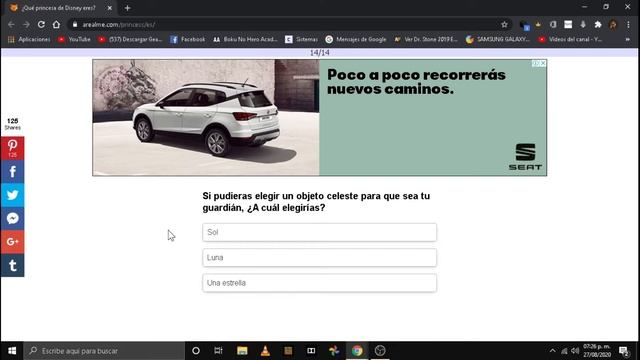Open the Windows Start menu
Image resolution: width=640 pixels, height=360 pixels.
(12, 351)
